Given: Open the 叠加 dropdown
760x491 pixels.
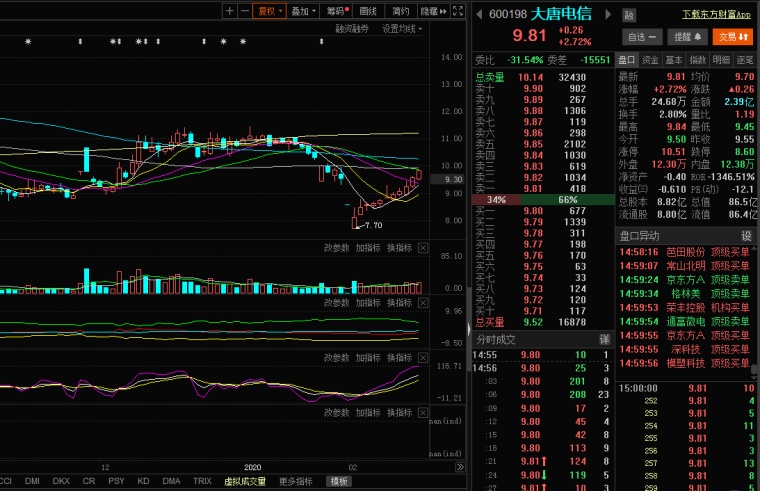Looking at the screenshot, I should coord(303,11).
